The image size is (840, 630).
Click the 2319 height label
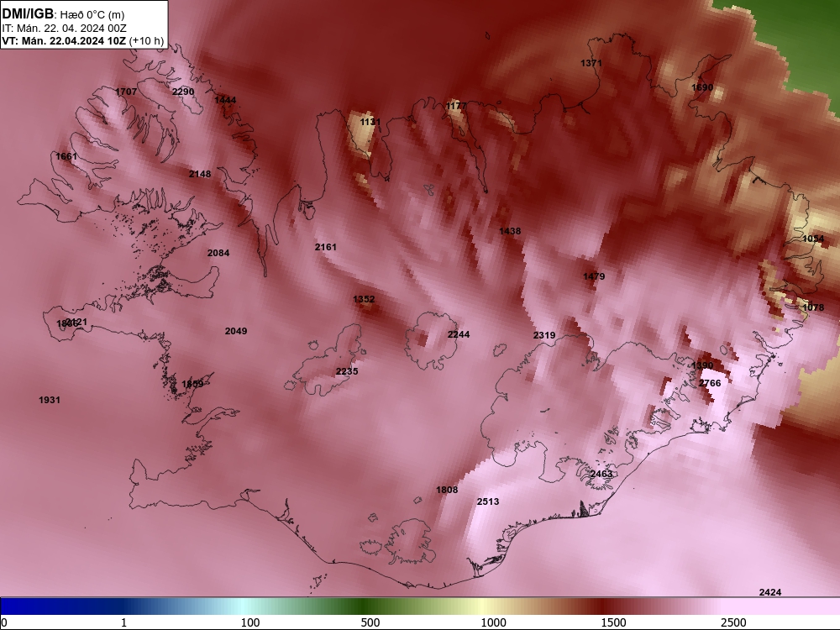(544, 335)
